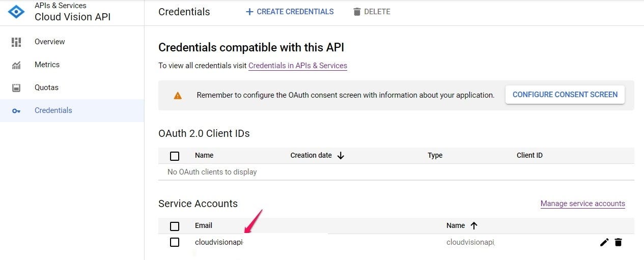Select all OAuth 2.0 Client IDs checkbox

coord(175,156)
